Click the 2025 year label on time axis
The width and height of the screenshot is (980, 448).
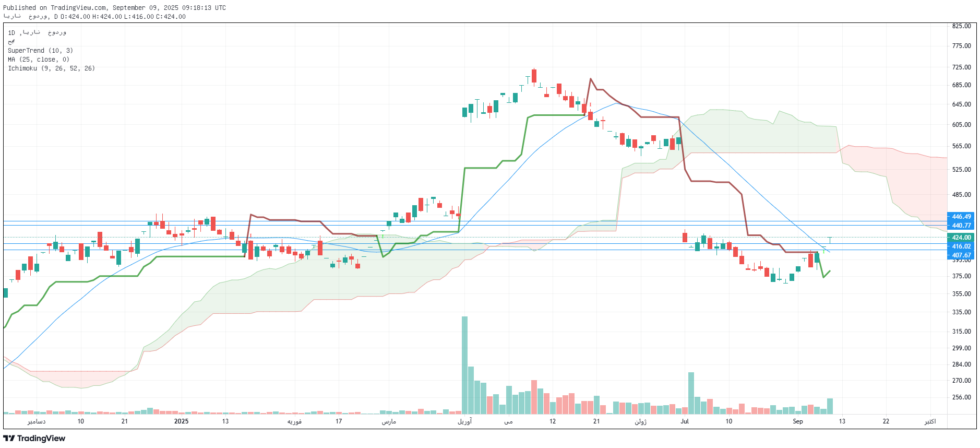181,421
